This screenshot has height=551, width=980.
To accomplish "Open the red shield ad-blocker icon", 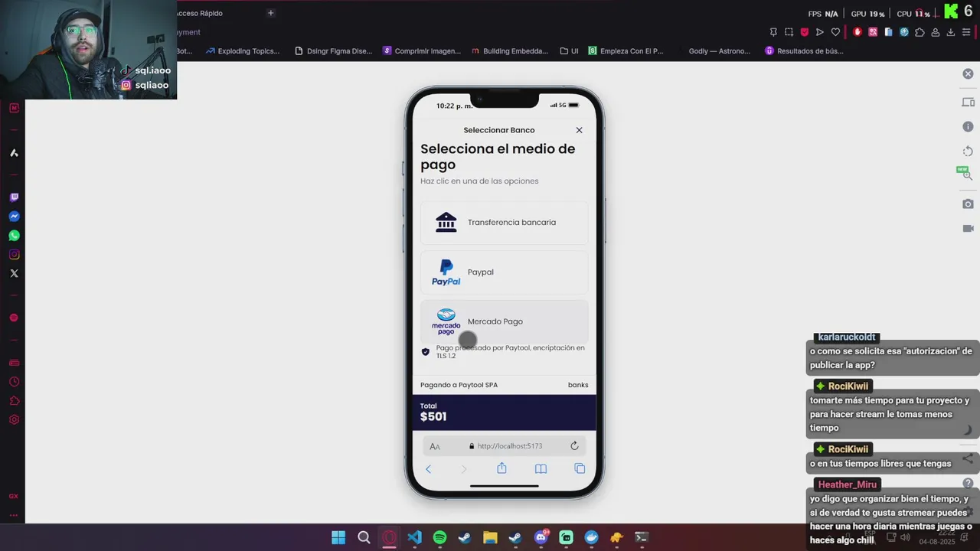I will [x=804, y=32].
